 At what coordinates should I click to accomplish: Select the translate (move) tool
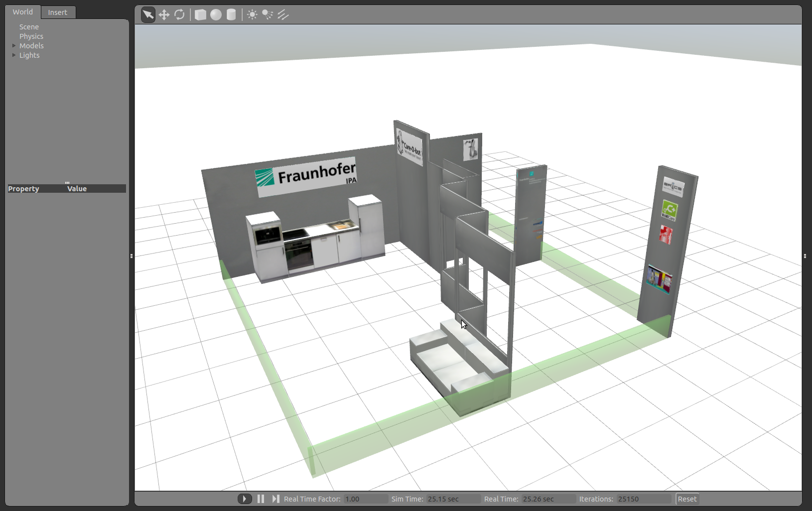click(164, 15)
